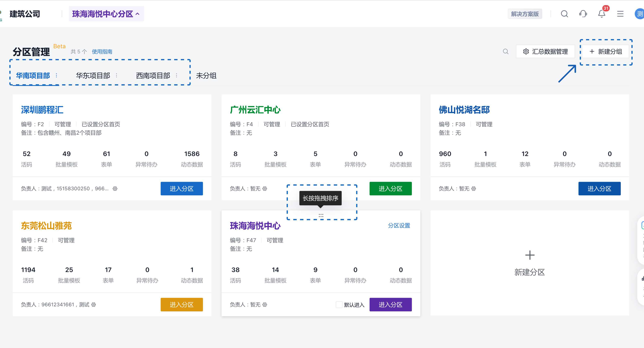This screenshot has width=644, height=348.
Task: Switch to 未分组 tab
Action: click(x=206, y=75)
